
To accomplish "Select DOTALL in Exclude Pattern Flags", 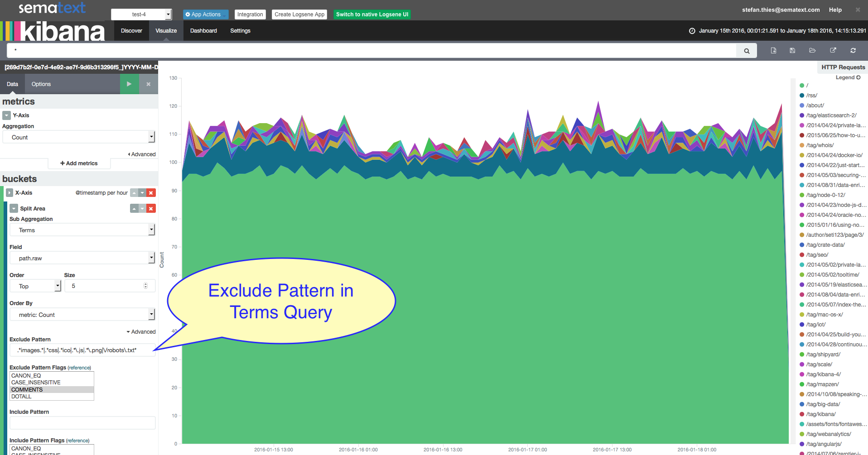I will click(x=52, y=397).
